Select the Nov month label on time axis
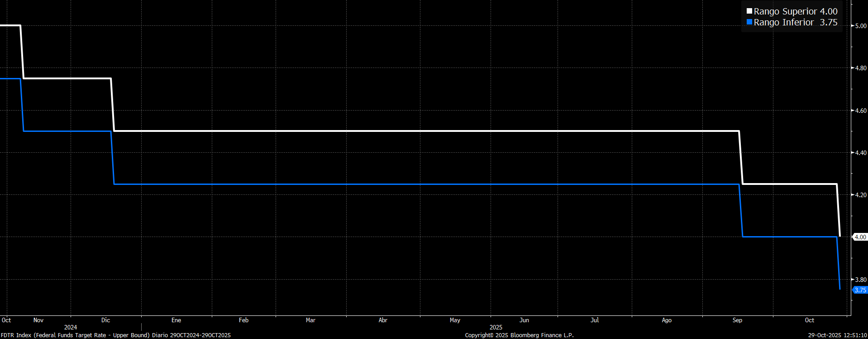868x339 pixels. (x=38, y=320)
